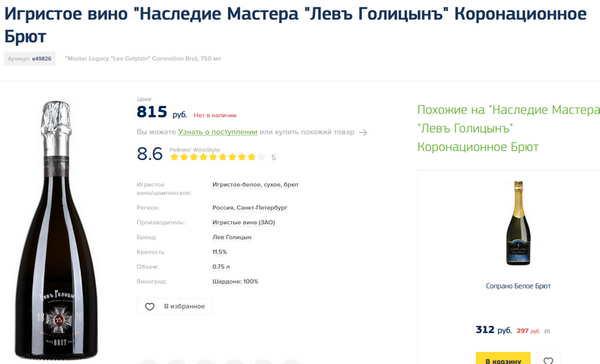Click the rating count number 5
This screenshot has width=600, height=364.
click(x=274, y=157)
